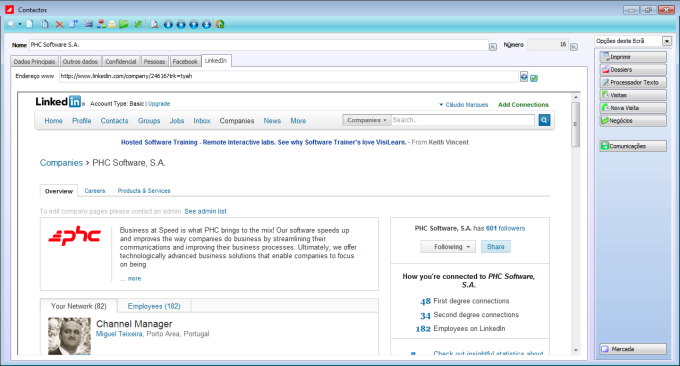The height and width of the screenshot is (366, 680).
Task: Click the lookup icon beside the Nome field
Action: tap(493, 46)
